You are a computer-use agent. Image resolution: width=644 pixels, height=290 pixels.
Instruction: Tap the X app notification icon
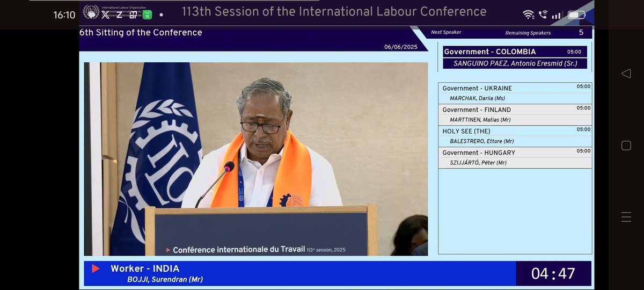(106, 15)
